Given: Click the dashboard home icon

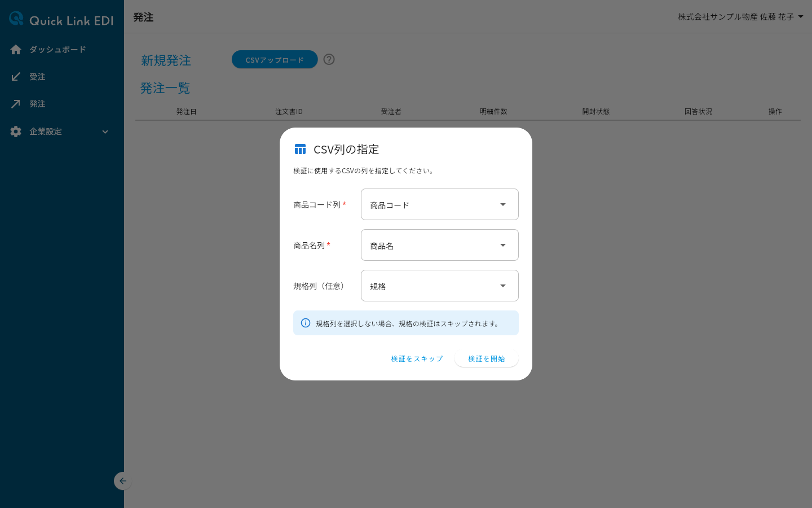Looking at the screenshot, I should point(16,50).
